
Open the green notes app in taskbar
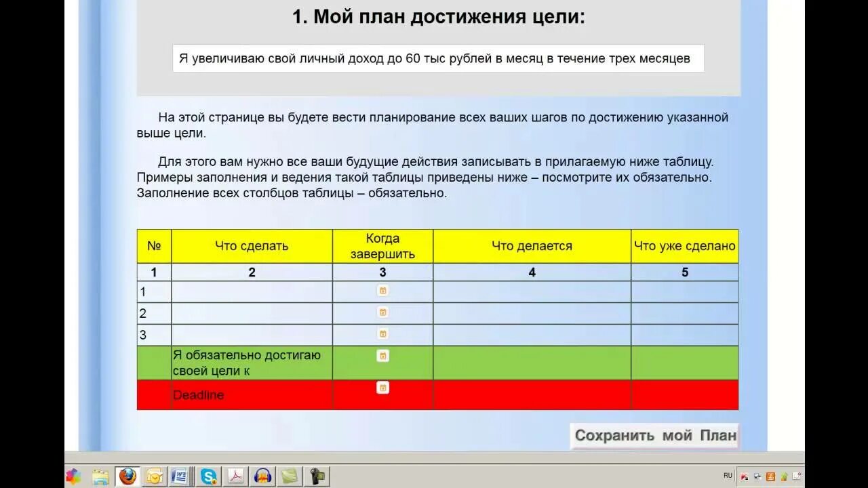coord(290,476)
